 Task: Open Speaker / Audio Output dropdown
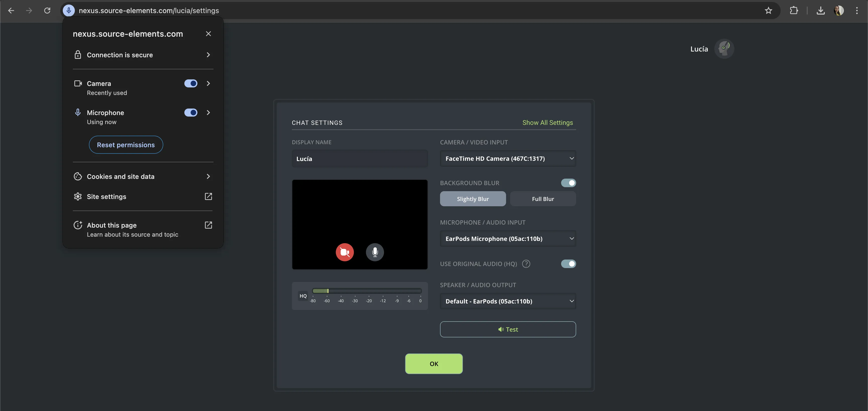pos(508,301)
